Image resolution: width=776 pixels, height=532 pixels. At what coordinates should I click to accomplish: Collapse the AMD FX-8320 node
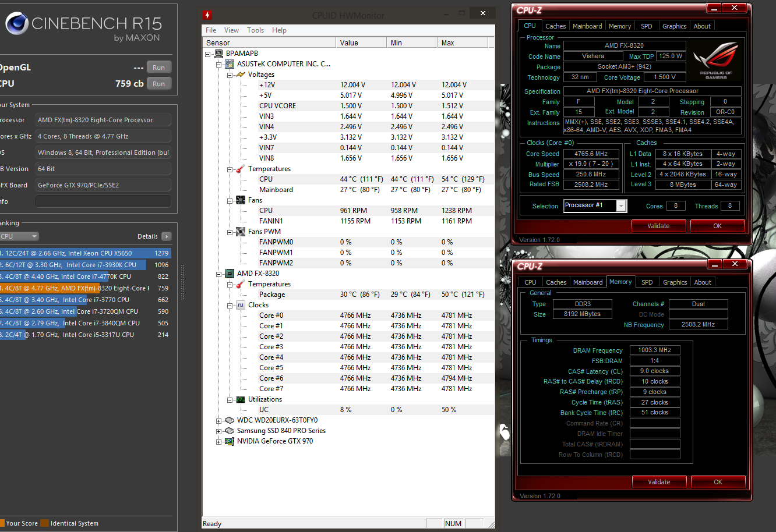219,274
